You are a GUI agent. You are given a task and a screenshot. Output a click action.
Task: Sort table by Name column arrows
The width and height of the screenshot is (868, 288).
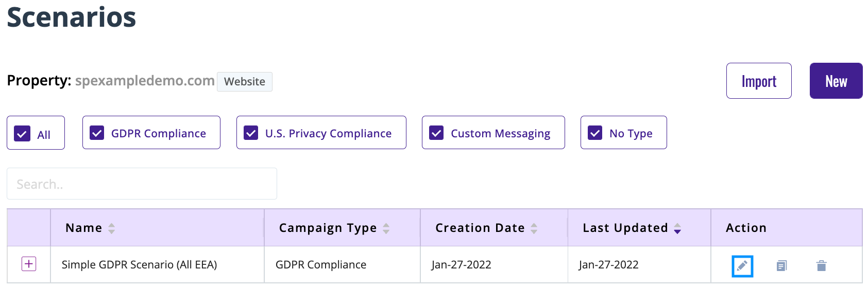click(112, 228)
